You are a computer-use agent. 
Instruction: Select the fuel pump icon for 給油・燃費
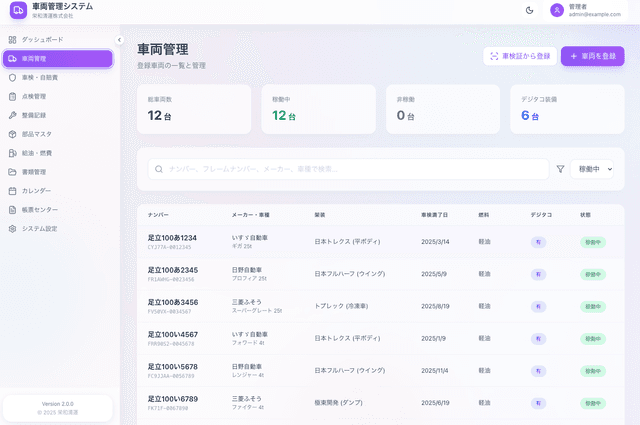click(x=12, y=153)
